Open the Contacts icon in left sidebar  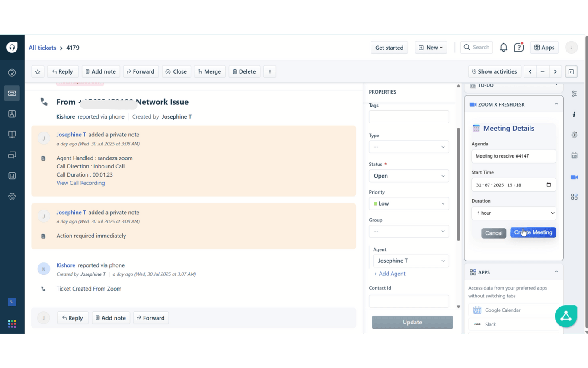(x=12, y=114)
